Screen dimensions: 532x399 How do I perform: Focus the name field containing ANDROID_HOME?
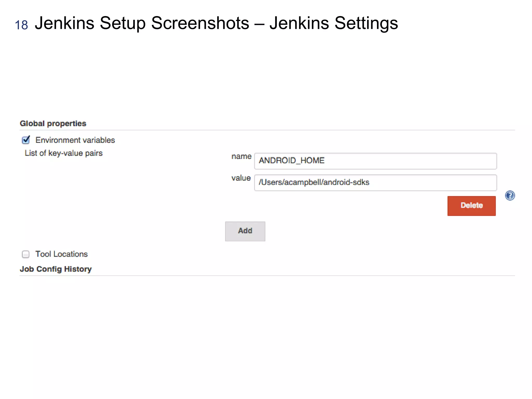[375, 161]
